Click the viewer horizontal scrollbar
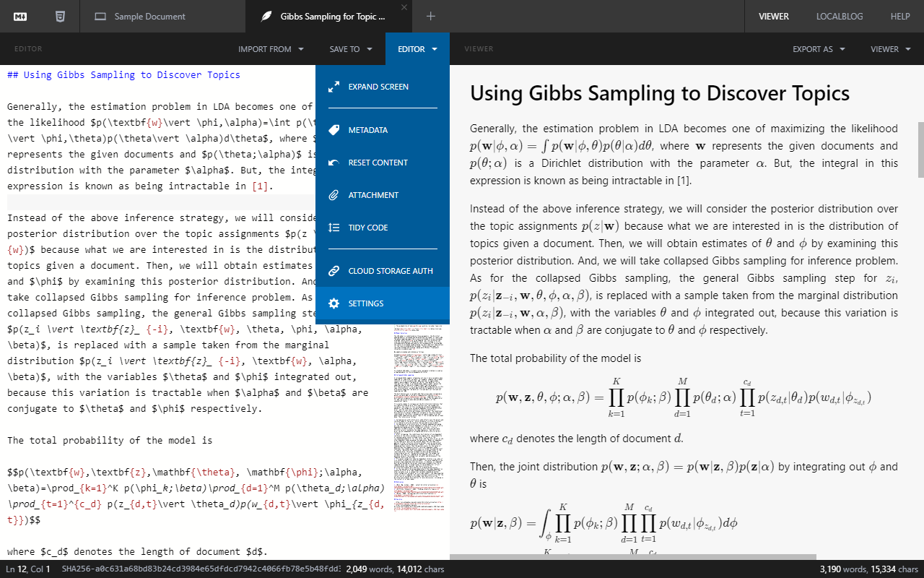Screen dimensions: 924x578 coord(633,557)
